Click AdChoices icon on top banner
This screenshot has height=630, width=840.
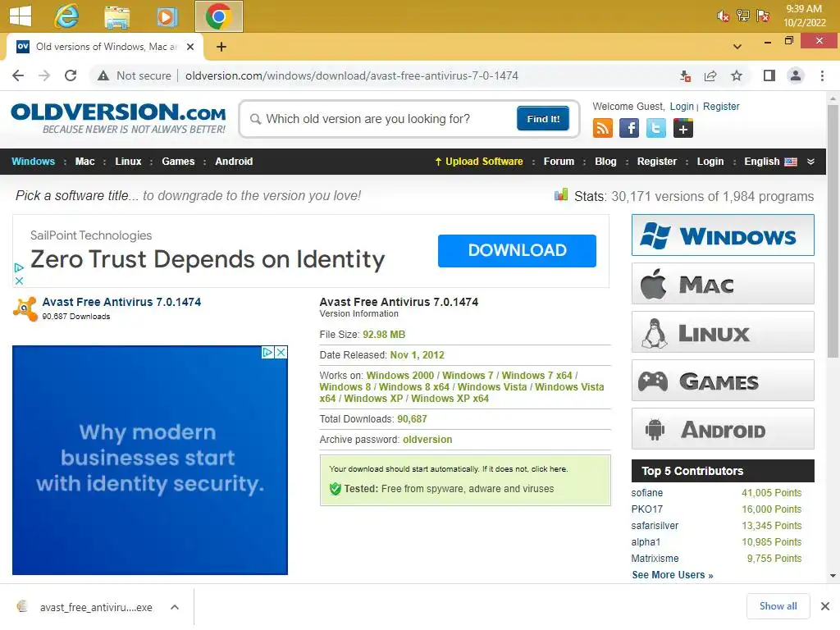pyautogui.click(x=19, y=267)
